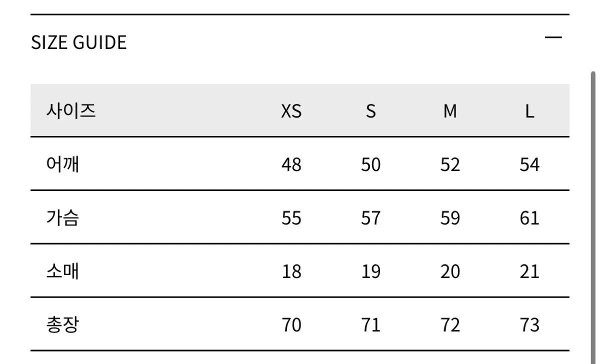The height and width of the screenshot is (364, 600).
Task: Select the S size column header
Action: tap(370, 111)
